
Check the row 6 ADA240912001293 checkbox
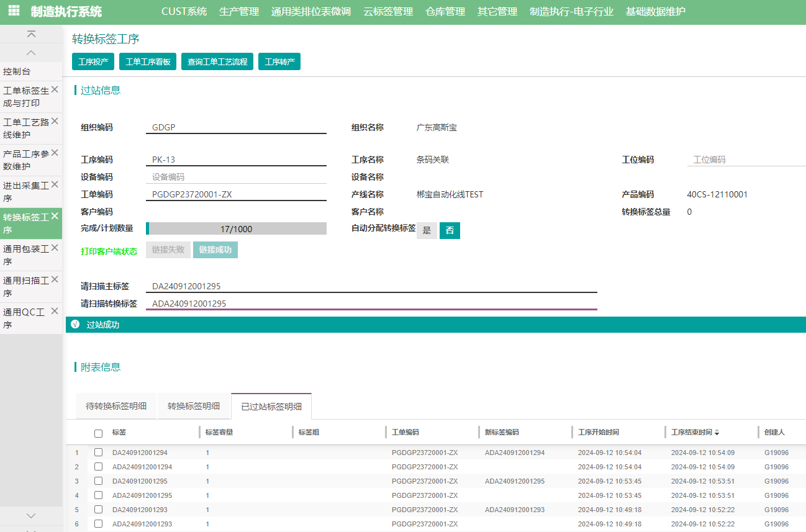coord(98,524)
